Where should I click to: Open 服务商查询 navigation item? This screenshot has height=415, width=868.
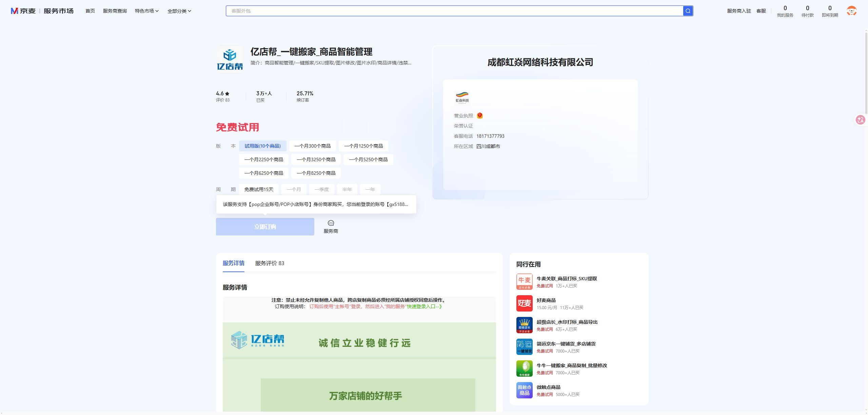pos(115,11)
